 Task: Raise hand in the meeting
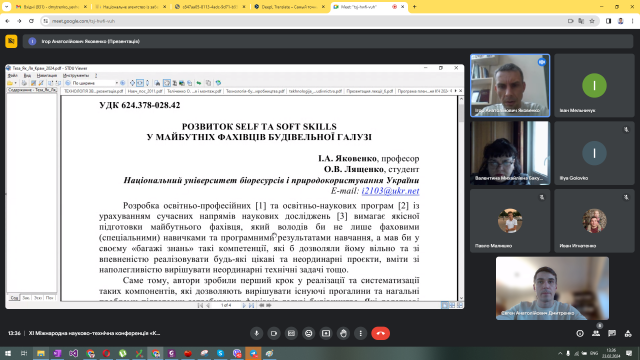coord(343,333)
